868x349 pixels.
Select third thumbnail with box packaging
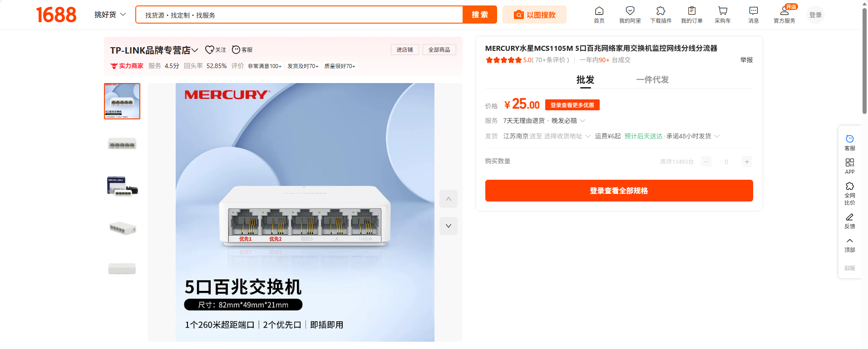122,186
